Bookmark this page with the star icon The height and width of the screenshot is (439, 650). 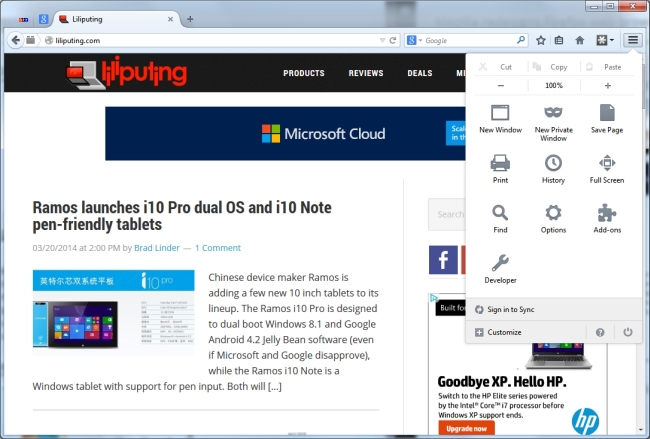[541, 40]
